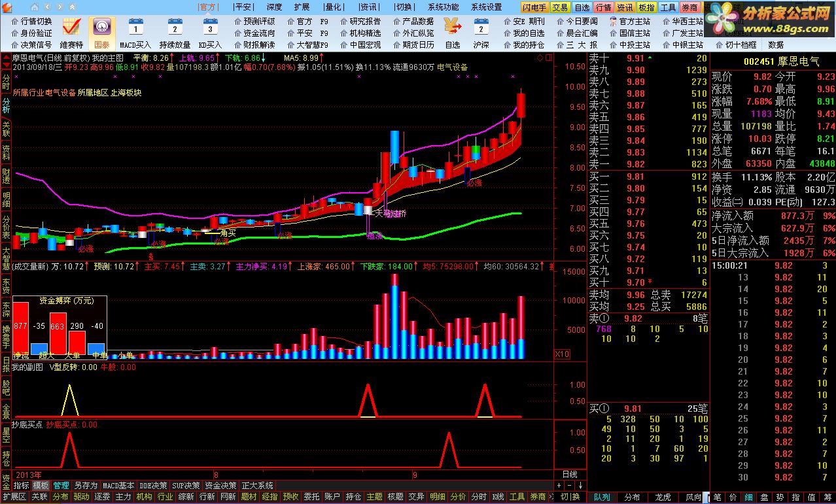The height and width of the screenshot is (504, 836).
Task: Select the 财透 left sidebar tab
Action: (6, 175)
